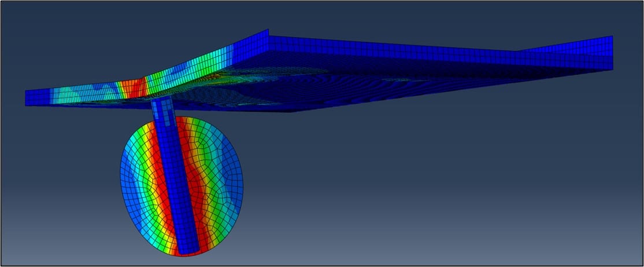Select the front bottom corner of the slab
The height and width of the screenshot is (267, 644).
289,111
